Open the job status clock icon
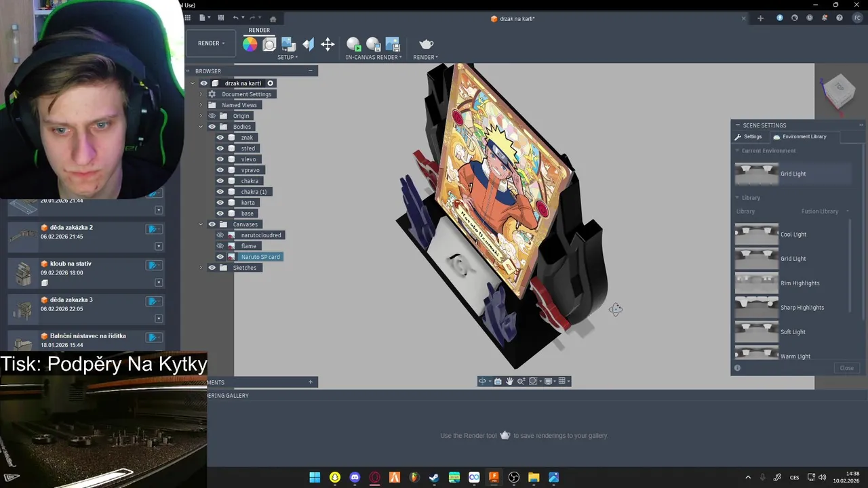This screenshot has height=488, width=868. click(x=810, y=18)
